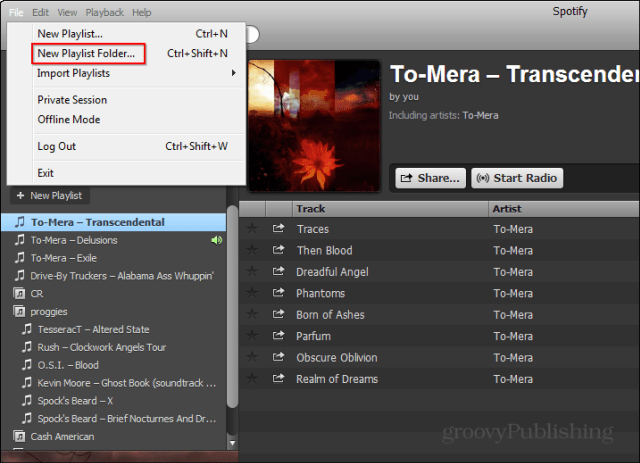Select Kevin Moore – Ghost Book playlist
Viewport: 640px width, 463px height.
click(x=113, y=383)
